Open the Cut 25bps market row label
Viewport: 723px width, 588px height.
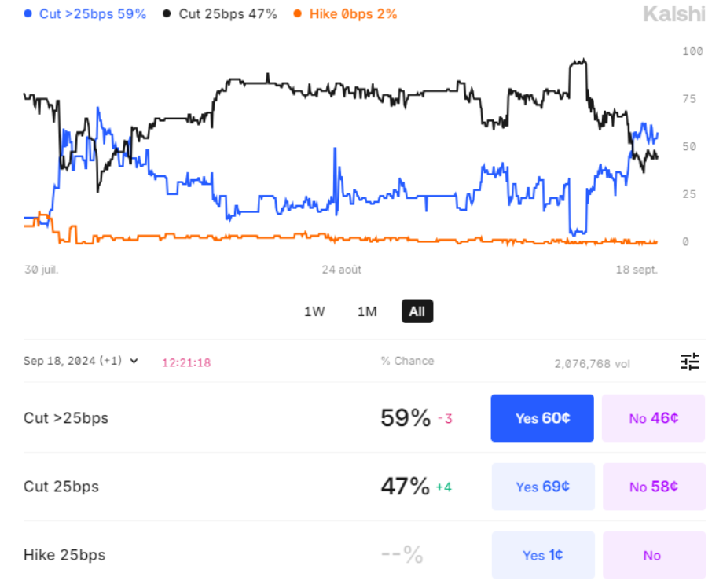(x=61, y=487)
